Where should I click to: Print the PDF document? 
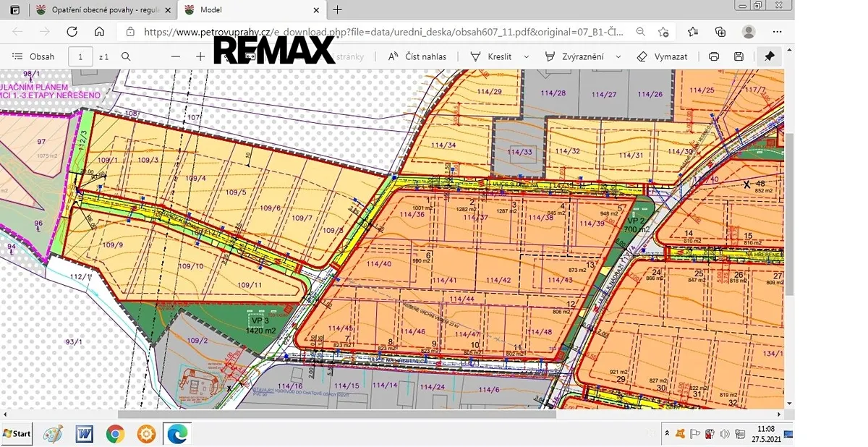714,56
